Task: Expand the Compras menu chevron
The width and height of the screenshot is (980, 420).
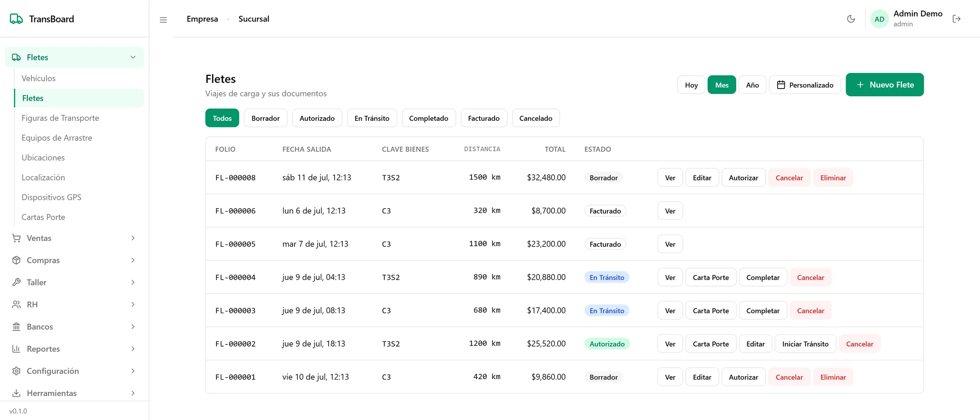Action: click(x=133, y=260)
